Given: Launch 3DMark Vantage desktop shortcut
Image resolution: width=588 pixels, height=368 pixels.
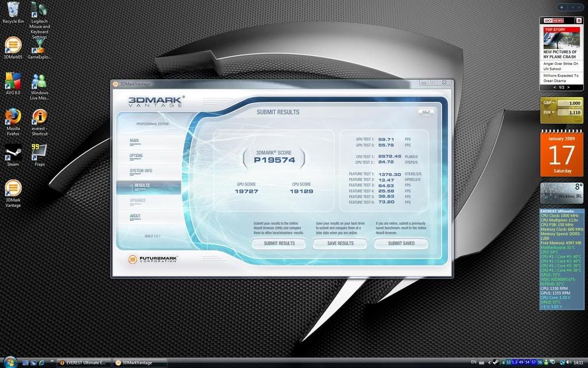Looking at the screenshot, I should 13,193.
